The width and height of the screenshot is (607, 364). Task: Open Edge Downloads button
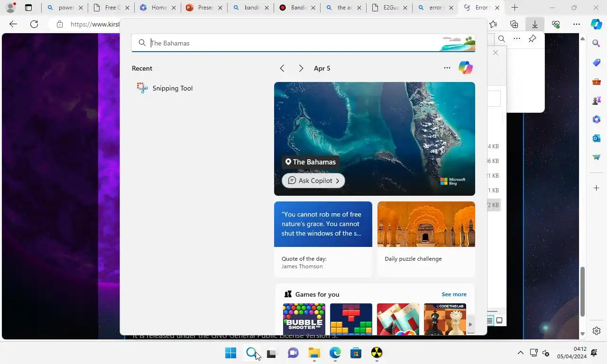coord(534,24)
